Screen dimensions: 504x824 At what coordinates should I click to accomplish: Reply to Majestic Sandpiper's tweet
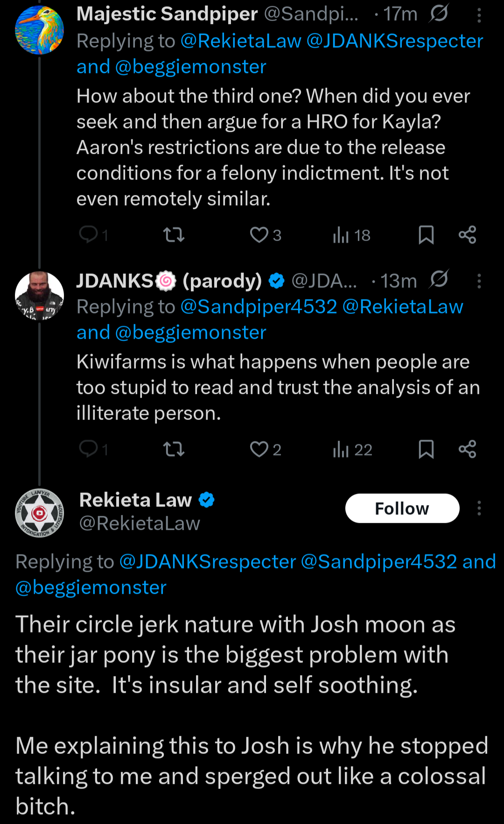point(93,234)
